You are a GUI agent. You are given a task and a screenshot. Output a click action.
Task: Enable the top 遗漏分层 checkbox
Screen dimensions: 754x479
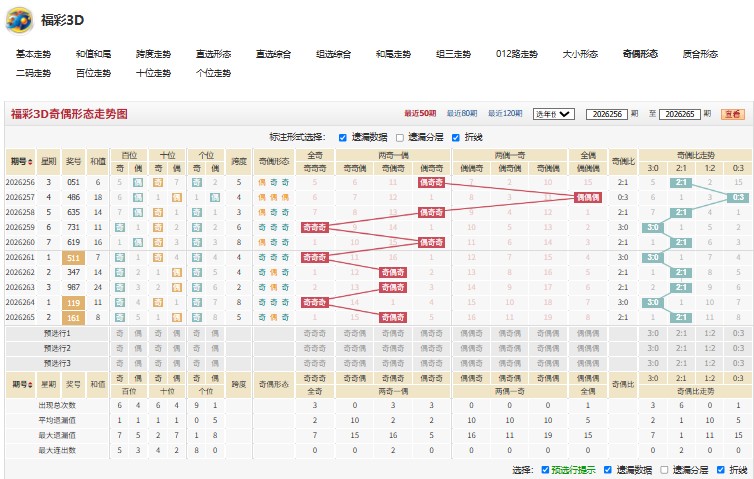click(x=400, y=138)
